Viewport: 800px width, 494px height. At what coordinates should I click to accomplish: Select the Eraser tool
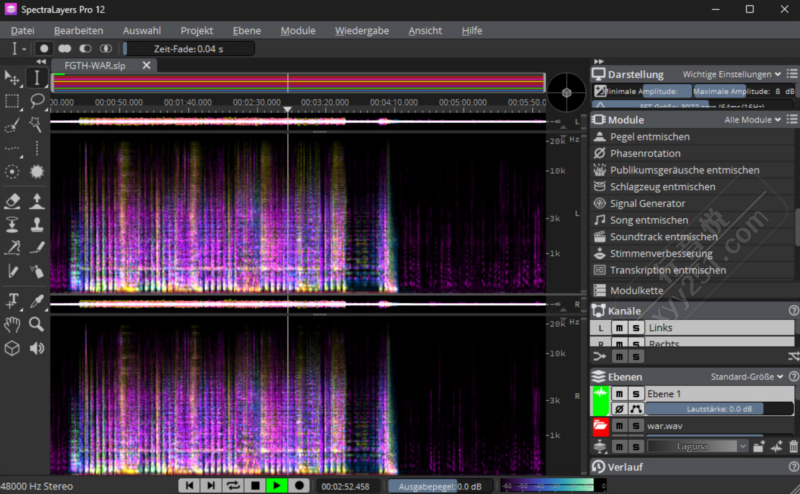tap(12, 201)
